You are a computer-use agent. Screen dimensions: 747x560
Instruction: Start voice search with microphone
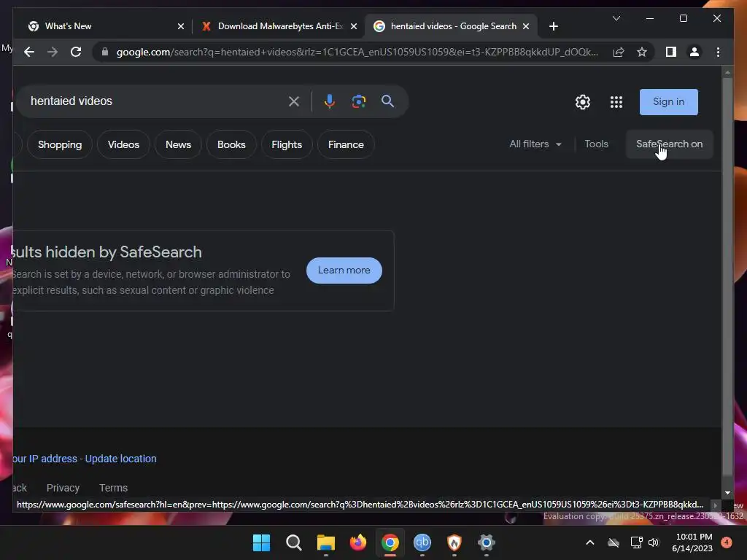(329, 101)
